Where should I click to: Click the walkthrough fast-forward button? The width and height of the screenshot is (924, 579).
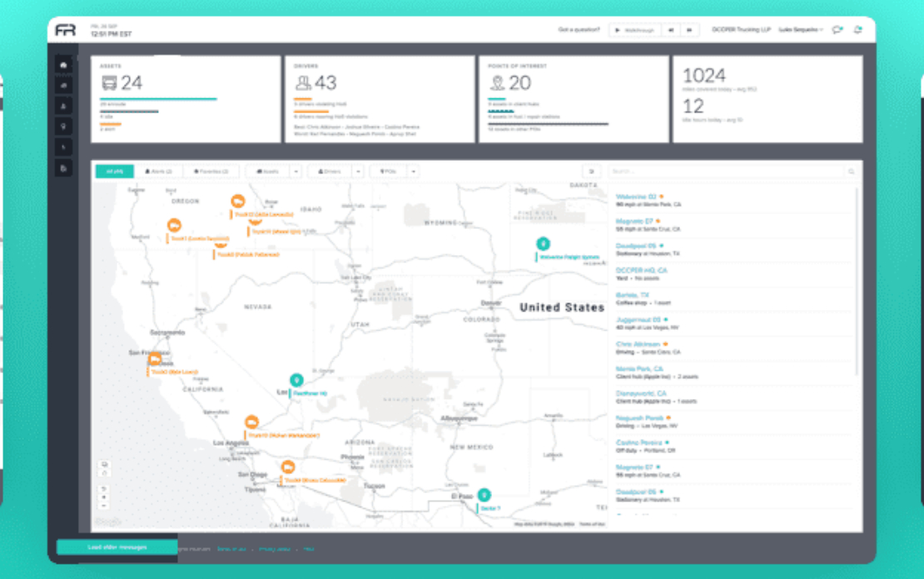689,30
